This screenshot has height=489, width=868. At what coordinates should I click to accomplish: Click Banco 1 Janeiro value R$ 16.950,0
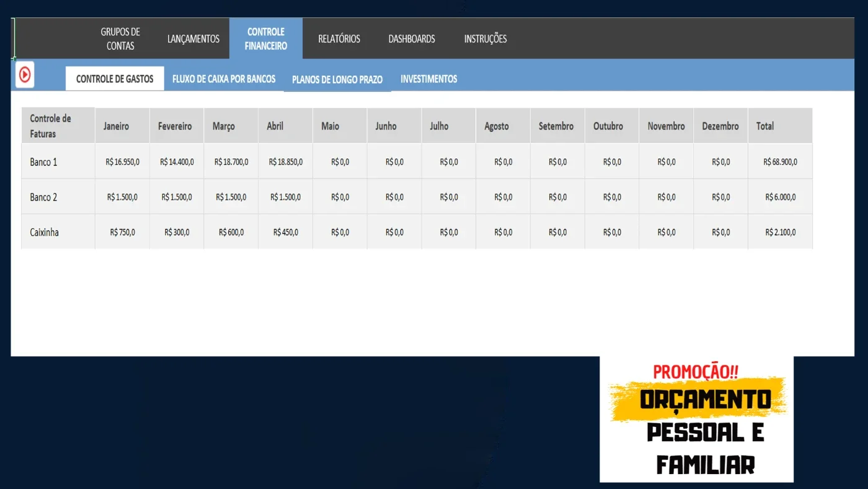[122, 162]
